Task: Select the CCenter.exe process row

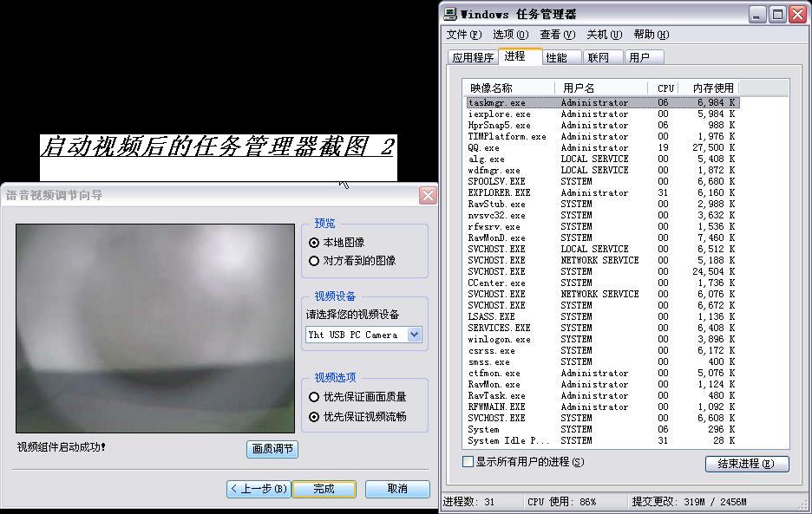Action: point(602,283)
